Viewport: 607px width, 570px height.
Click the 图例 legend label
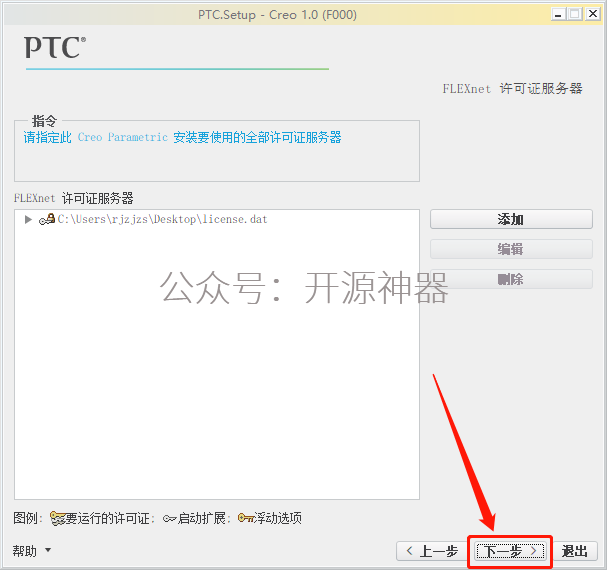click(27, 518)
